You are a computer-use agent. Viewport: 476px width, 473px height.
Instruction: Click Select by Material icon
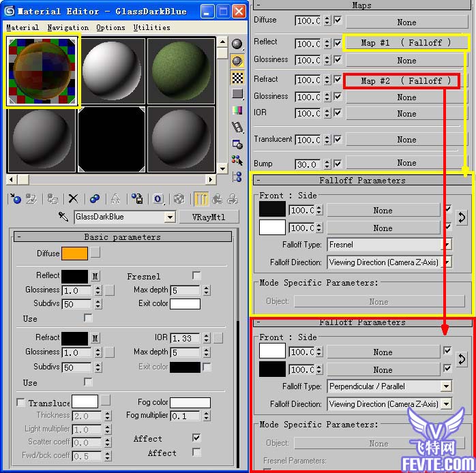coord(237,160)
